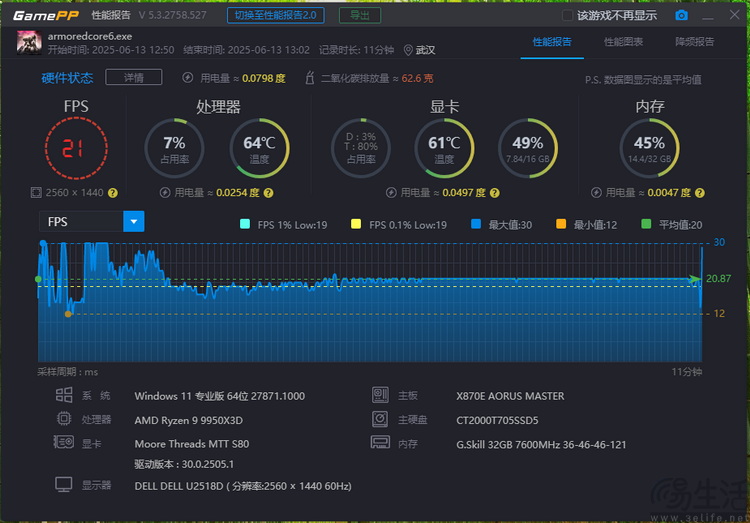Click the blue 最大值 legend swatch
This screenshot has height=523, width=750.
click(476, 224)
